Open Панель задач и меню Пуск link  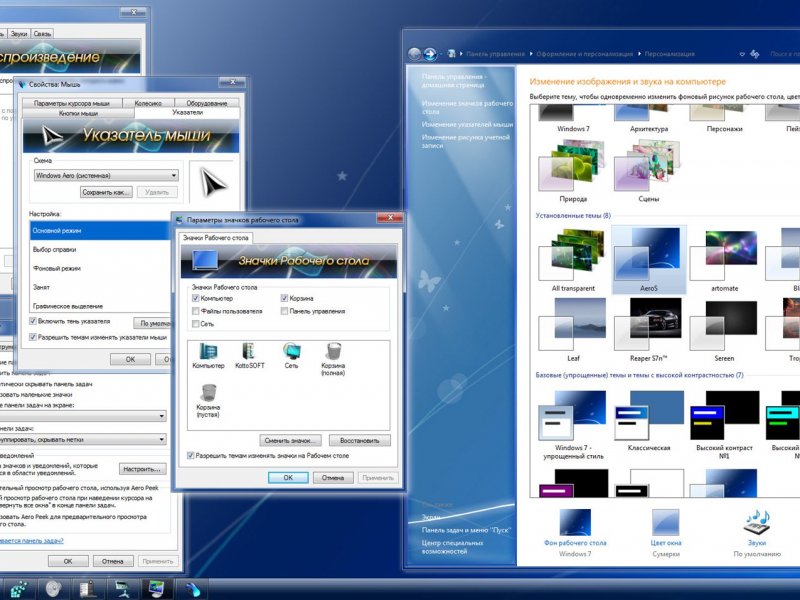pos(466,530)
